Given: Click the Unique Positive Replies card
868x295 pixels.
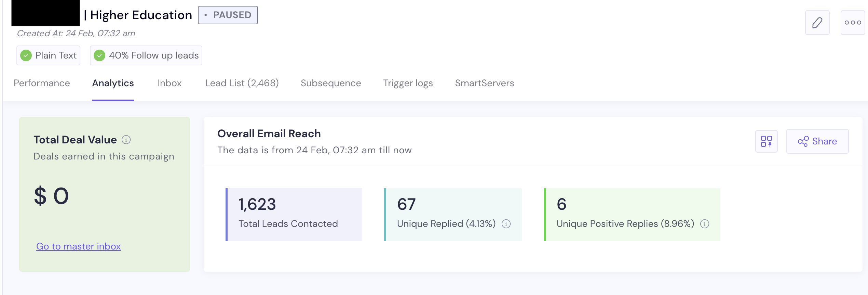Looking at the screenshot, I should [x=632, y=214].
